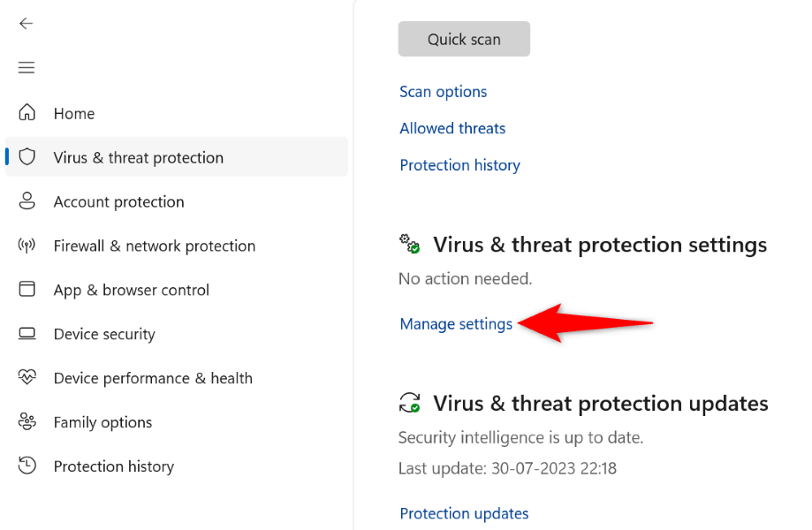This screenshot has height=530, width=812.
Task: Click the back arrow icon
Action: coord(27,24)
